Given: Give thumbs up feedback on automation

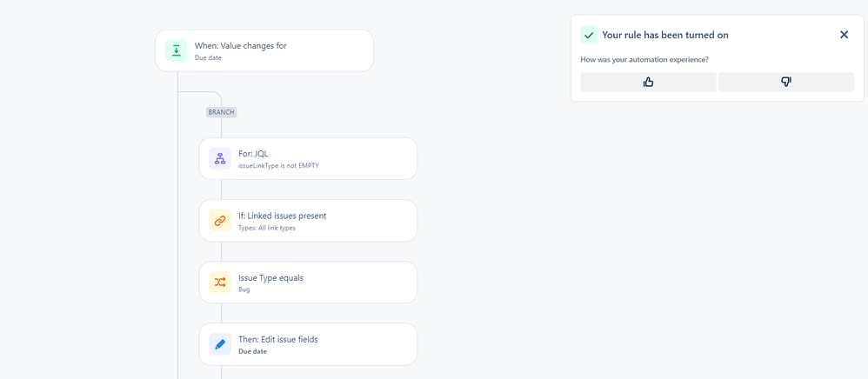Looking at the screenshot, I should [x=648, y=82].
